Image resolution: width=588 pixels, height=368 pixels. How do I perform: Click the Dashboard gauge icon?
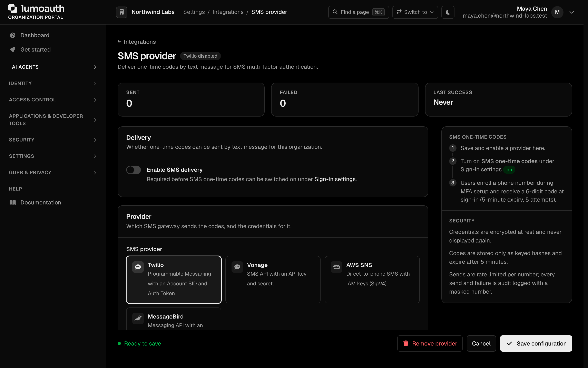(13, 35)
